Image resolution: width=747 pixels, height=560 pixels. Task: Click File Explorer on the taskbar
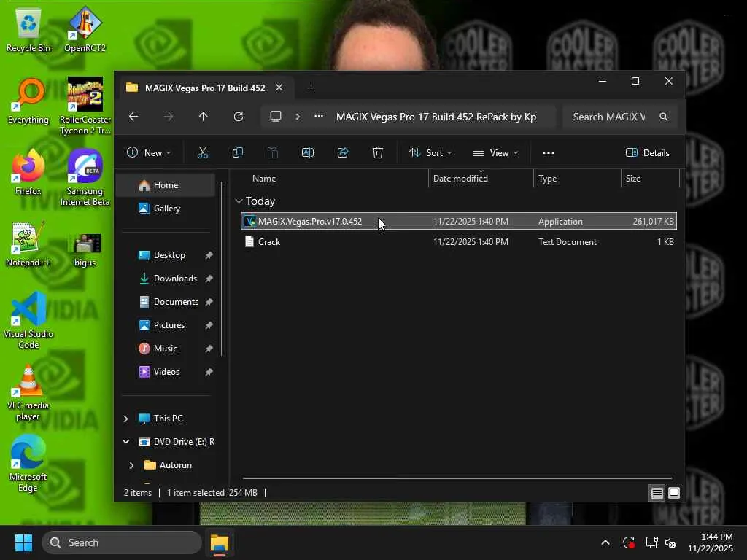[x=220, y=542]
